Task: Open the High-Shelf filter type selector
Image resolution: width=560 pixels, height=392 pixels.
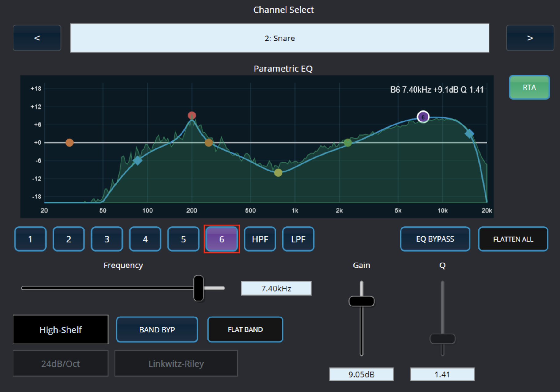Action: 60,329
